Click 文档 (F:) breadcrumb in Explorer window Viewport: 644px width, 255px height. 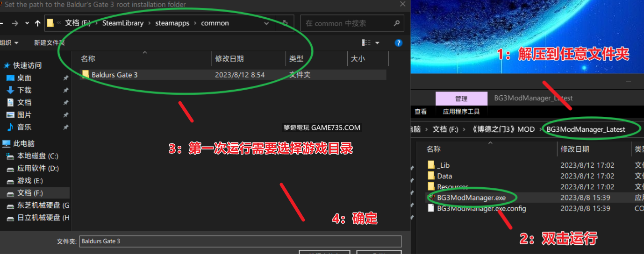[x=445, y=129]
